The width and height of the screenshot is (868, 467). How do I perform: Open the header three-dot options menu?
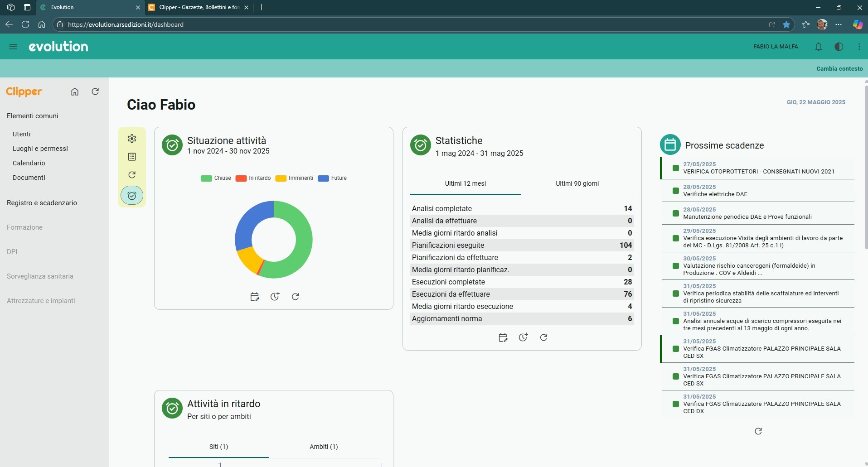pyautogui.click(x=859, y=47)
